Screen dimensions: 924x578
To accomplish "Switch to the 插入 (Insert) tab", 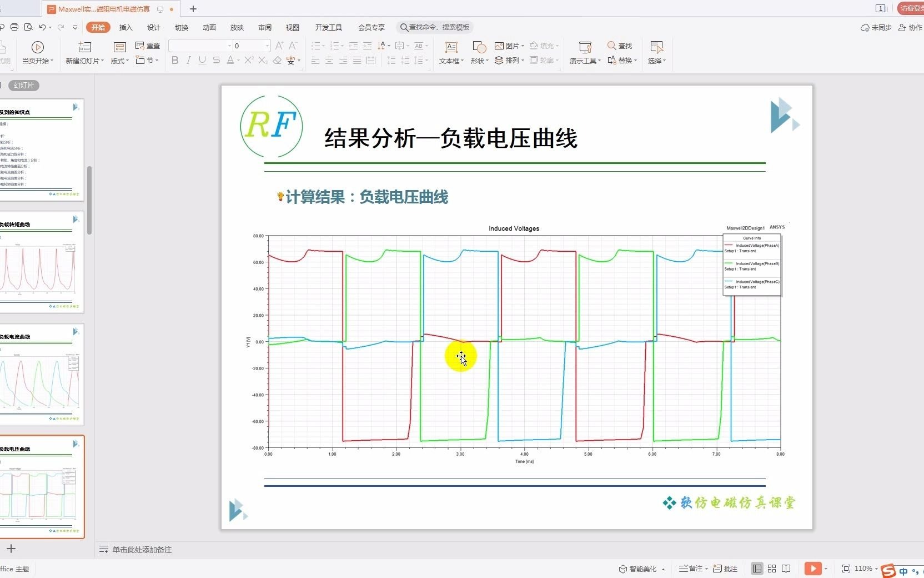I will point(126,27).
